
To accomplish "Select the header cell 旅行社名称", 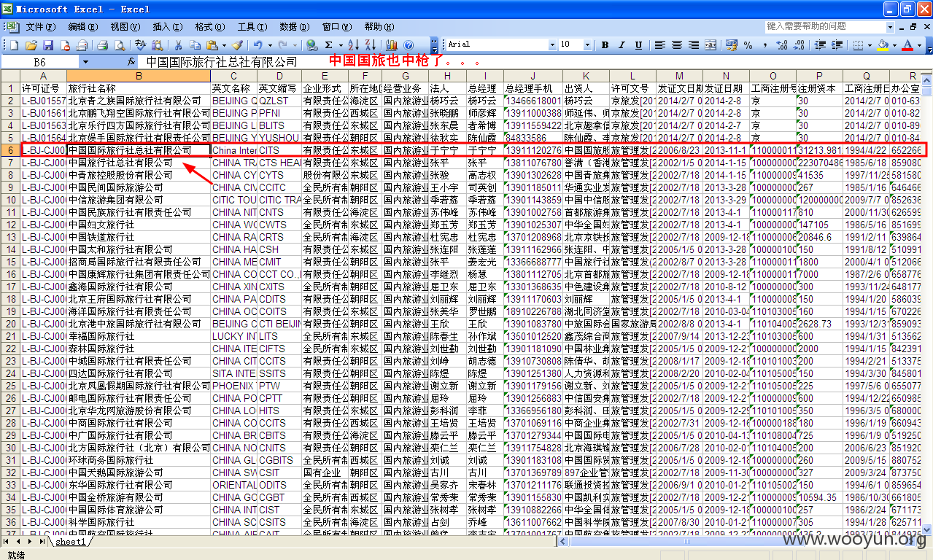I will pos(139,88).
